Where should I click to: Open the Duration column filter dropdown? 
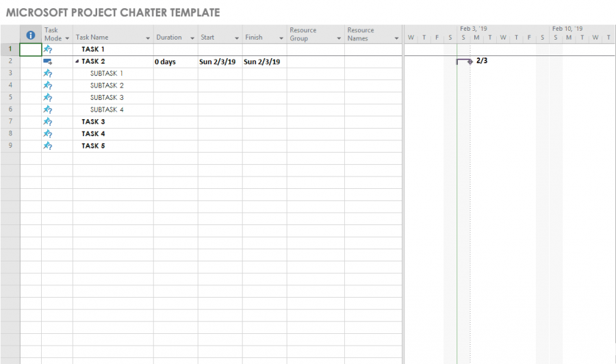[192, 38]
